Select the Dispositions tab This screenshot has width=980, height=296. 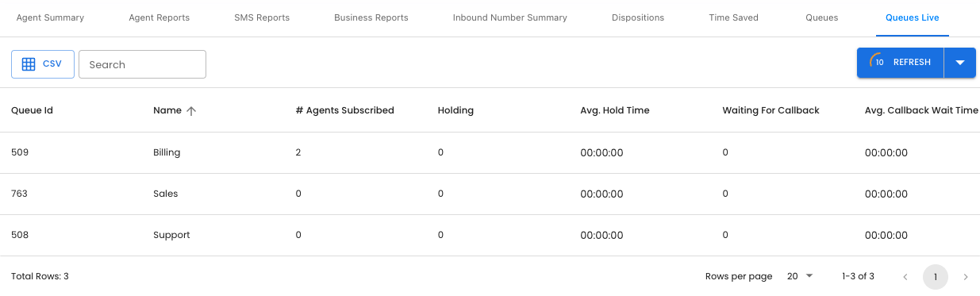click(x=638, y=17)
